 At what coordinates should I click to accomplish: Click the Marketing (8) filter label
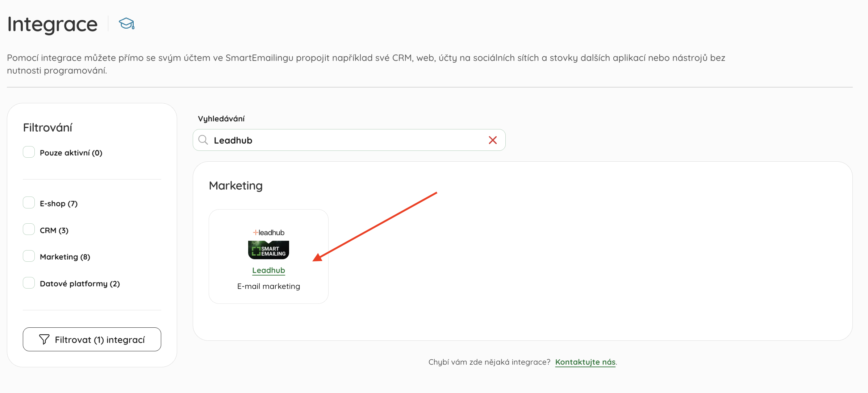65,257
